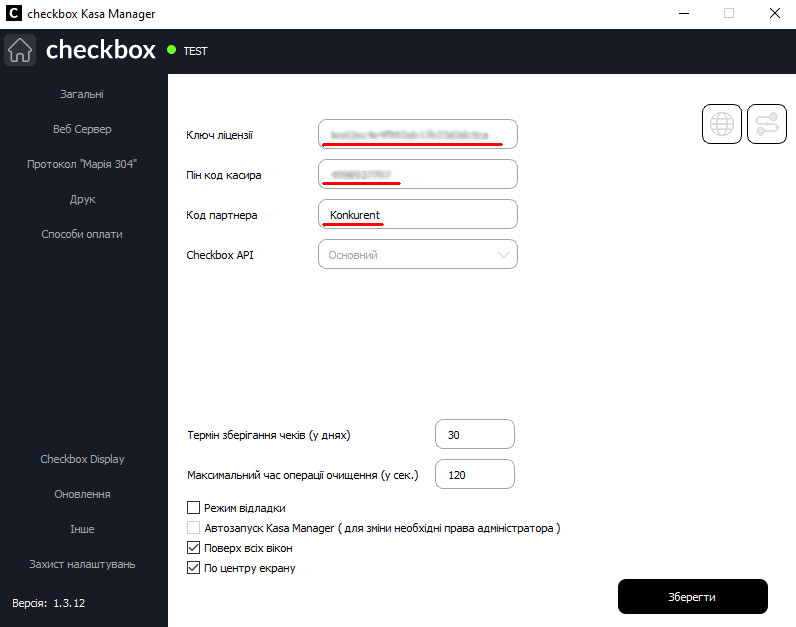This screenshot has height=627, width=796.
Task: Open the Загальні settings section
Action: [x=82, y=94]
